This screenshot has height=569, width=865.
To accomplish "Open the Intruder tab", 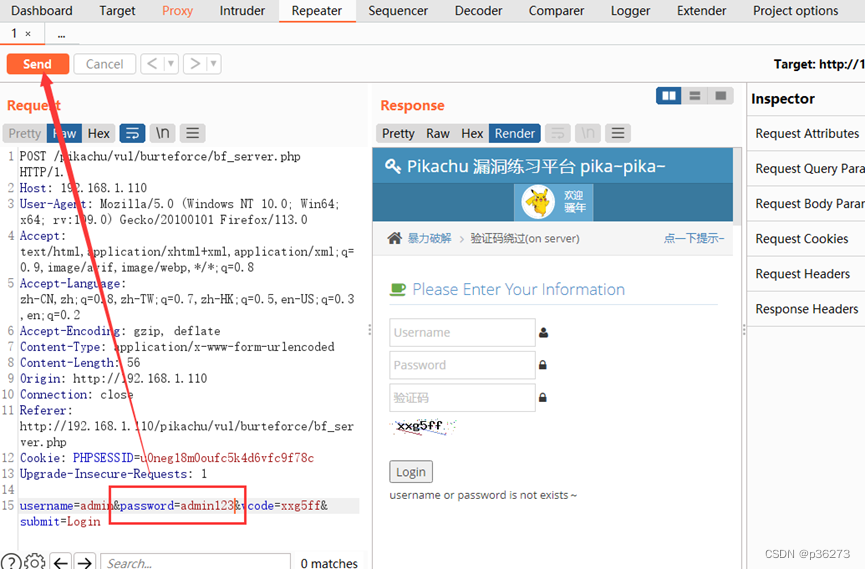I will [x=242, y=10].
